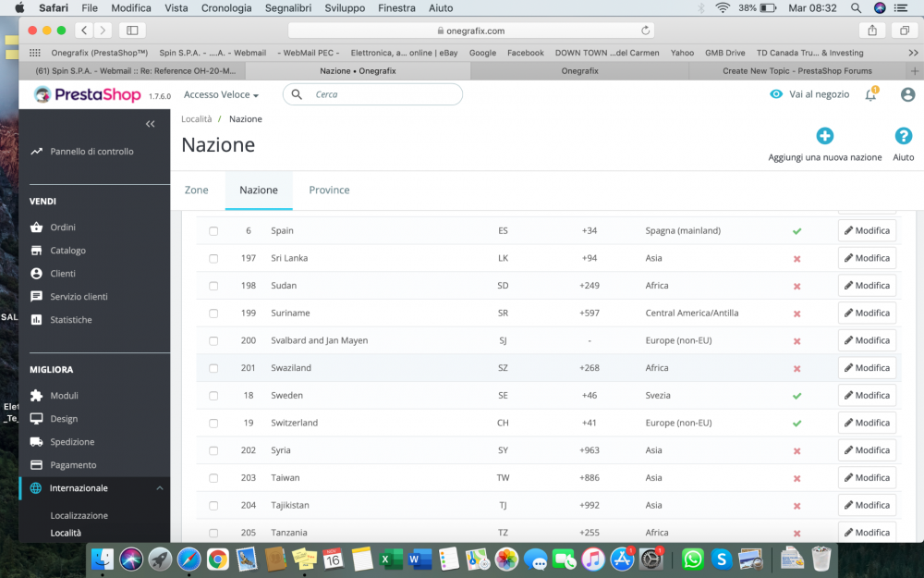Screen dimensions: 924x578
Task: Select the Sudan row checkbox
Action: point(213,286)
